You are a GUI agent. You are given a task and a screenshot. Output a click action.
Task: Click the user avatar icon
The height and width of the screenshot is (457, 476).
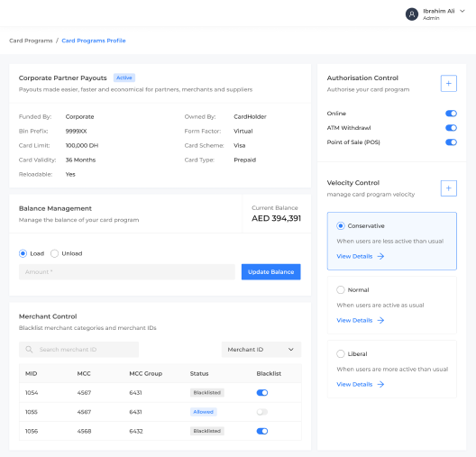(x=412, y=14)
